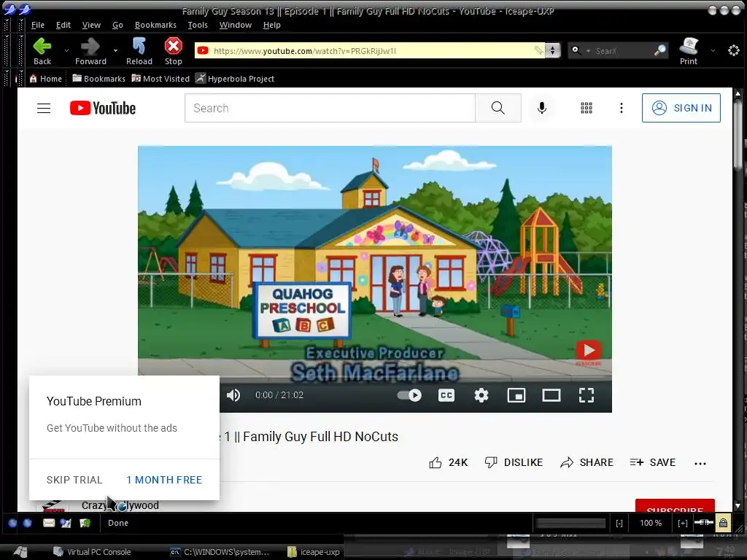Mute the video with speaker icon
Viewport: 747px width, 560px height.
click(233, 395)
